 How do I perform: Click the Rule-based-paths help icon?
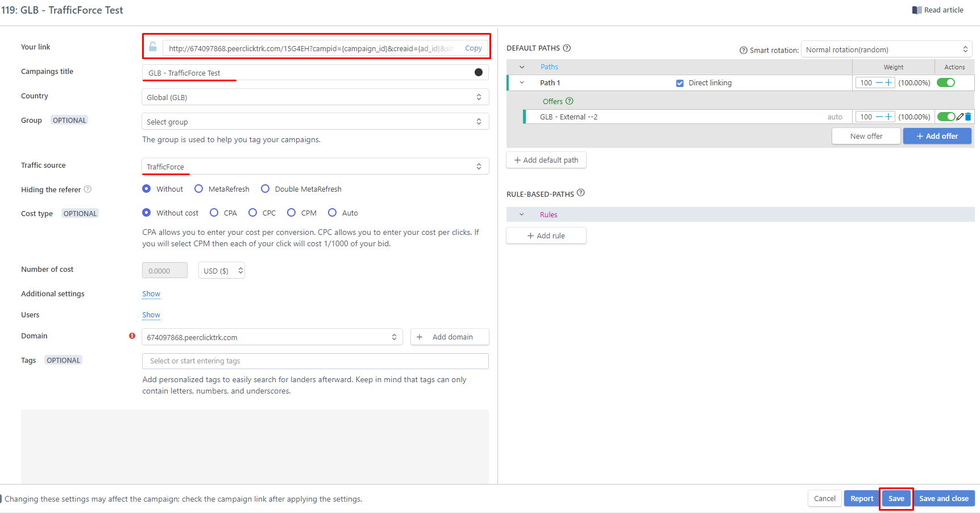click(581, 193)
